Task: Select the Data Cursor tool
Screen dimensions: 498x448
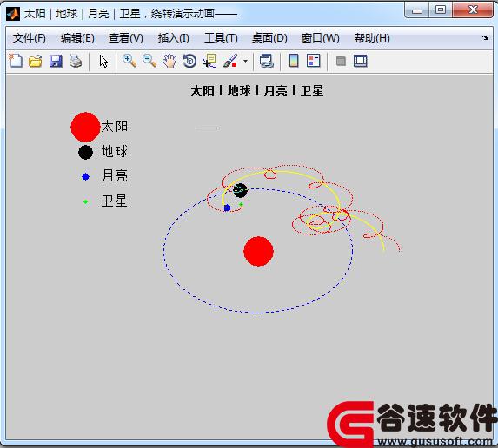Action: point(209,61)
